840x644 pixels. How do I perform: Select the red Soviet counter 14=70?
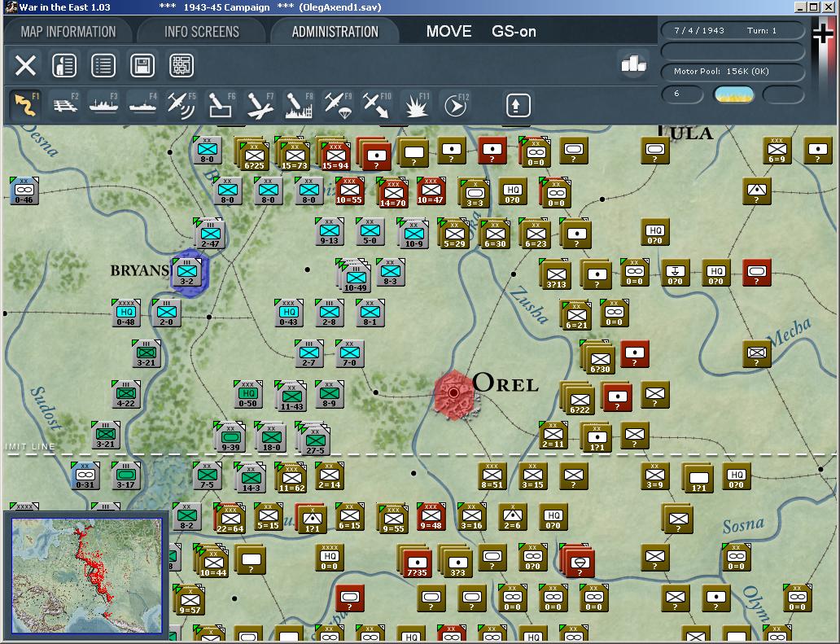(x=393, y=193)
